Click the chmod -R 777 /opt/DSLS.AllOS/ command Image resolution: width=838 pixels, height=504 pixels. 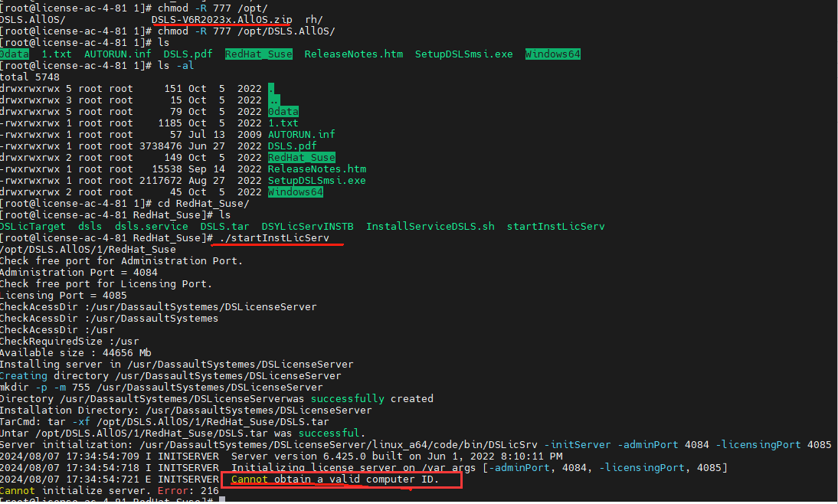pyautogui.click(x=247, y=31)
